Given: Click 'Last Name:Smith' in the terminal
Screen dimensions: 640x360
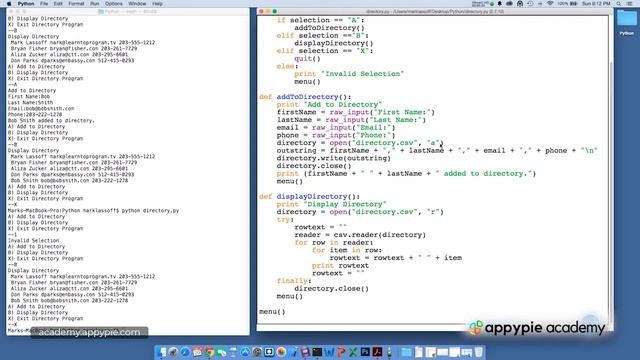Looking at the screenshot, I should pos(30,103).
